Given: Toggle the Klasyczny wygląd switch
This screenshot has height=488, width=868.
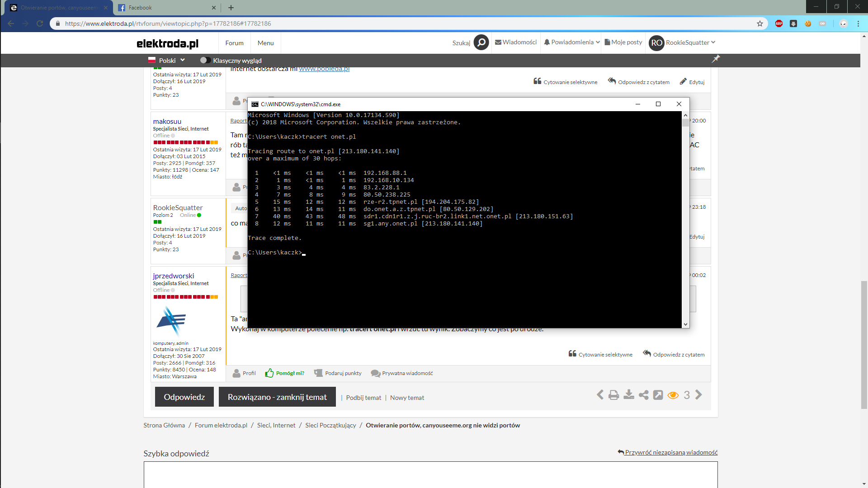Looking at the screenshot, I should [x=205, y=60].
